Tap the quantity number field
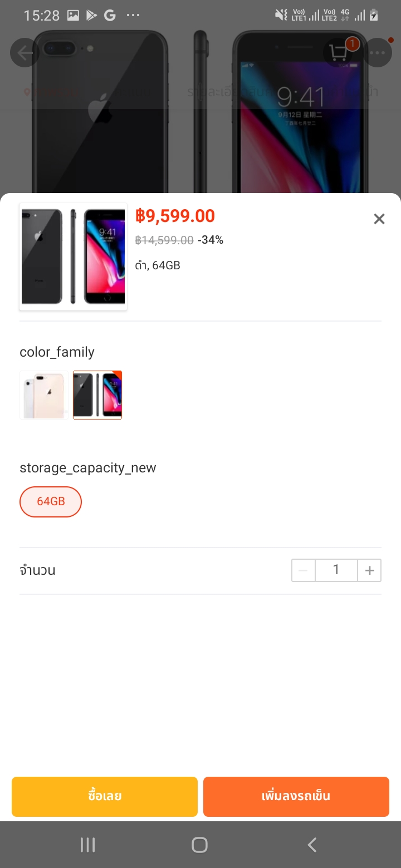The width and height of the screenshot is (401, 868). point(336,570)
